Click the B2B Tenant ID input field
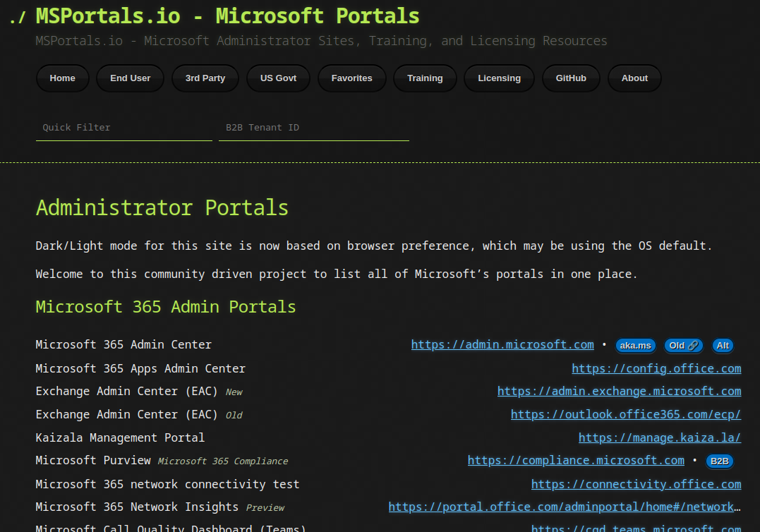 point(314,128)
